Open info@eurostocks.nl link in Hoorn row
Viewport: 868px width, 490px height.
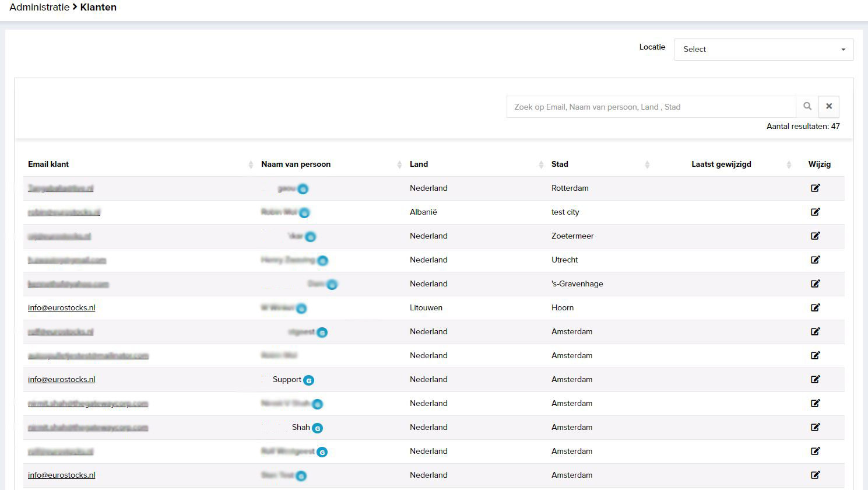click(62, 308)
